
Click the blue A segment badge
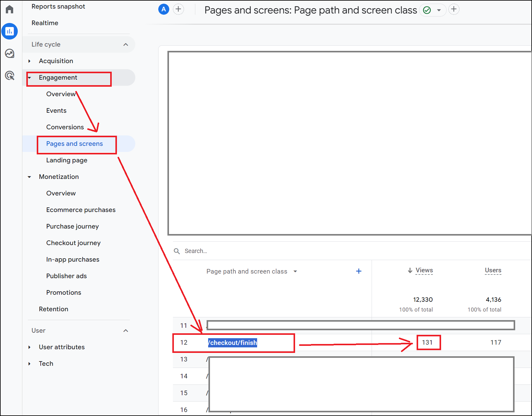click(x=163, y=9)
